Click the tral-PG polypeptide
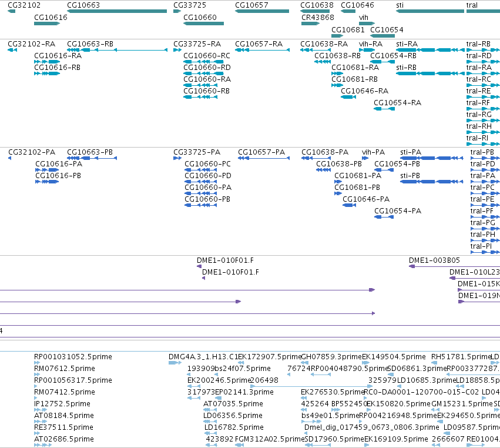 click(485, 229)
